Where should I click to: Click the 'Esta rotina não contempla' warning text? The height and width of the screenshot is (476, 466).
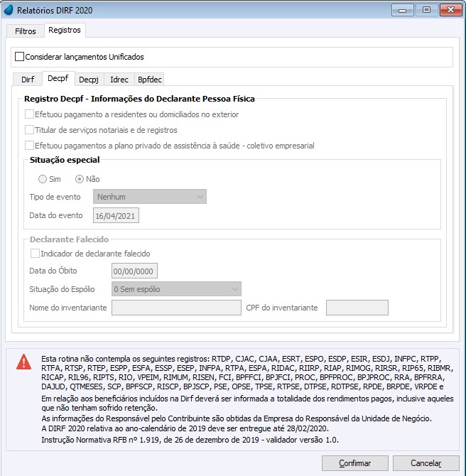click(247, 373)
